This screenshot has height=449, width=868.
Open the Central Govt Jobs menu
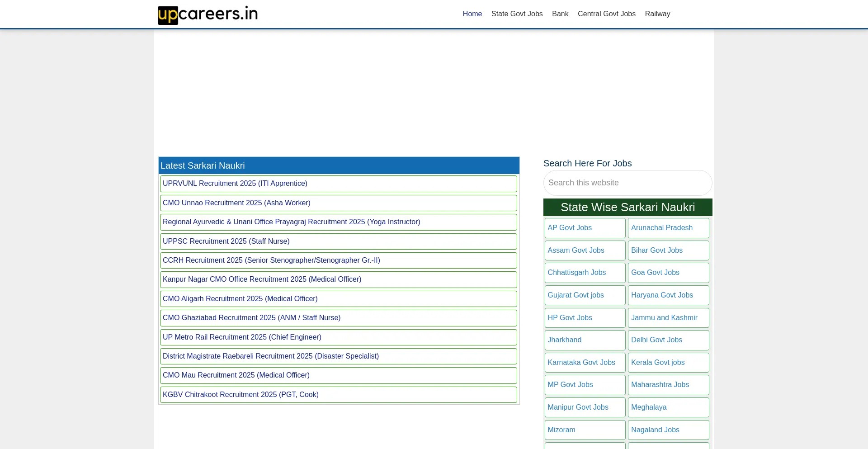tap(606, 14)
